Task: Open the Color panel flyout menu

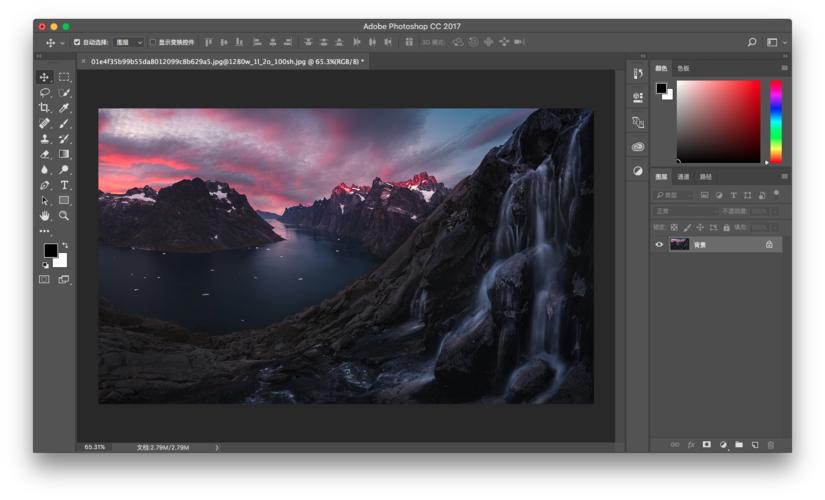Action: point(784,68)
